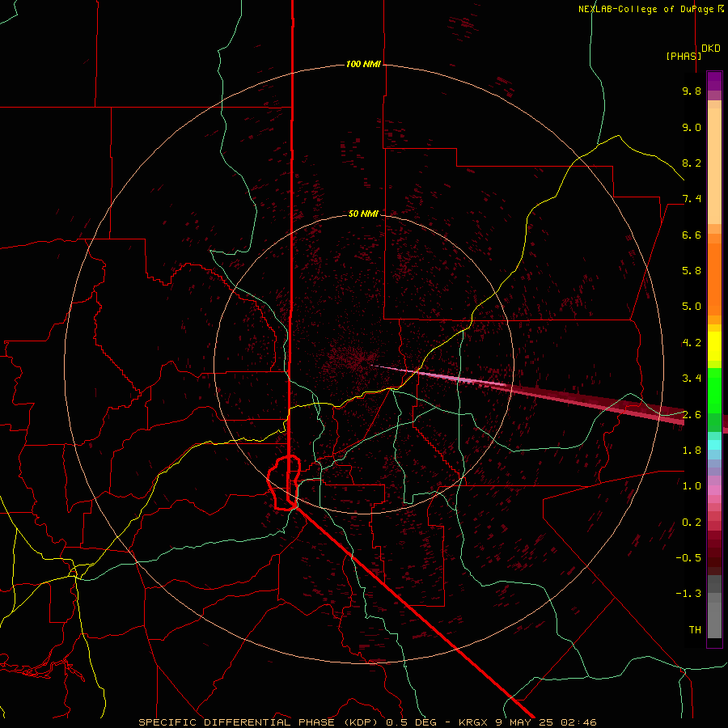Screen dimensions: 728x728
Task: Click the [PHAS] scale header
Action: point(684,56)
